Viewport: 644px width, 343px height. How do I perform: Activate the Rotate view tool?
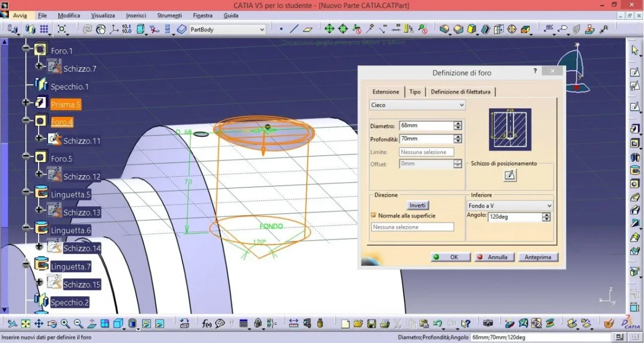[52, 324]
